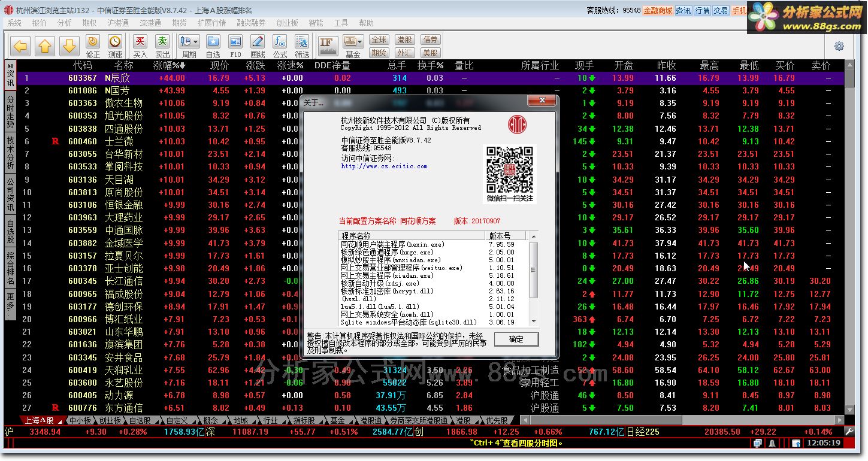Switch to the 分时走势 side tab

coord(10,111)
